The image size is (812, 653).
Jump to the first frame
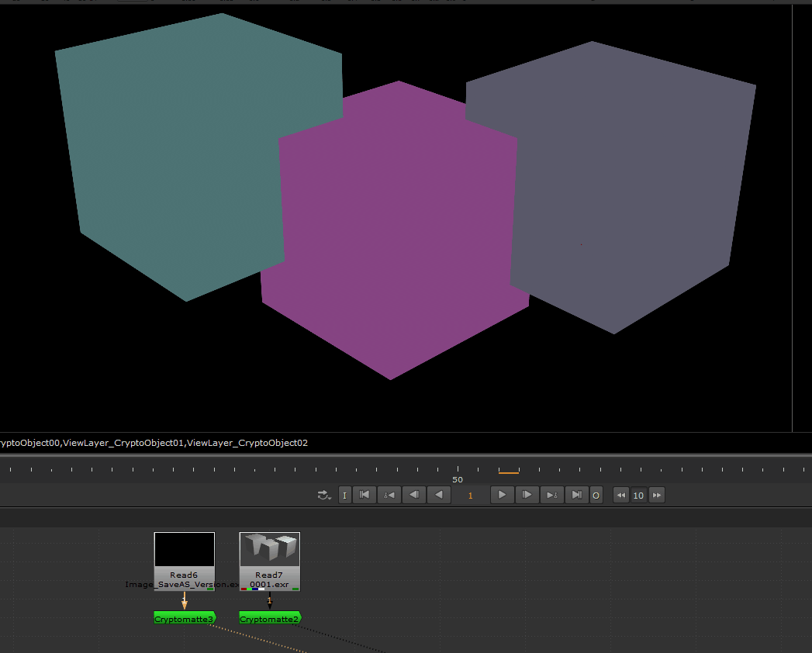(x=365, y=495)
